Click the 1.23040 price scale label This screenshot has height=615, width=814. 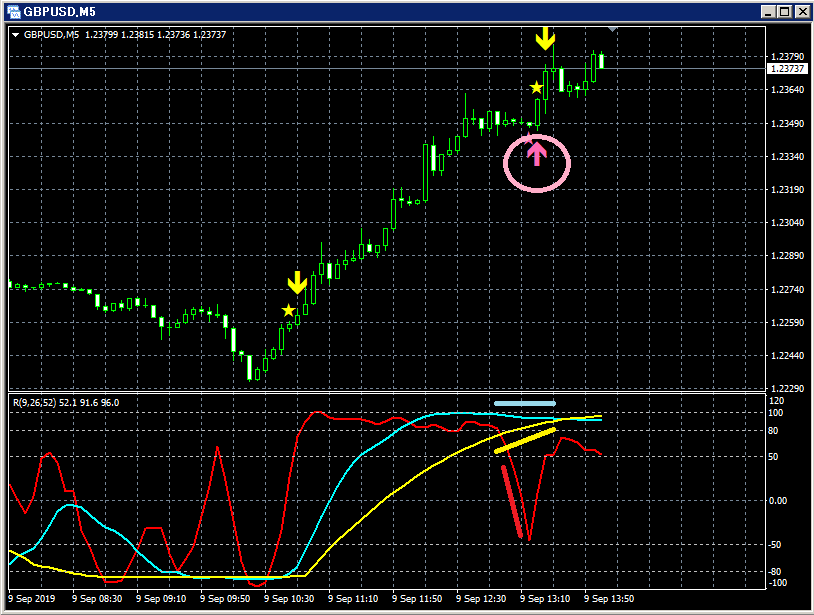[788, 223]
